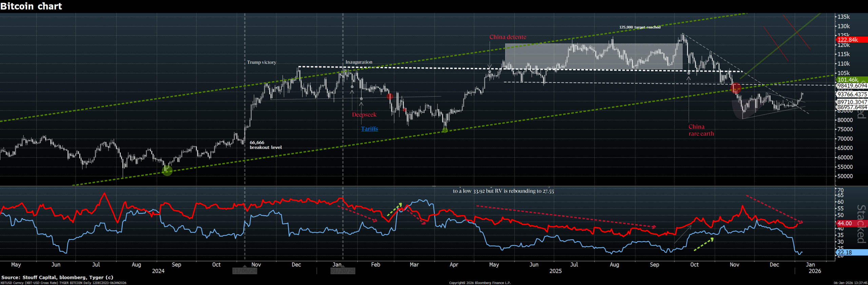
Task: Click the 125,000 target reached annotation
Action: 640,27
